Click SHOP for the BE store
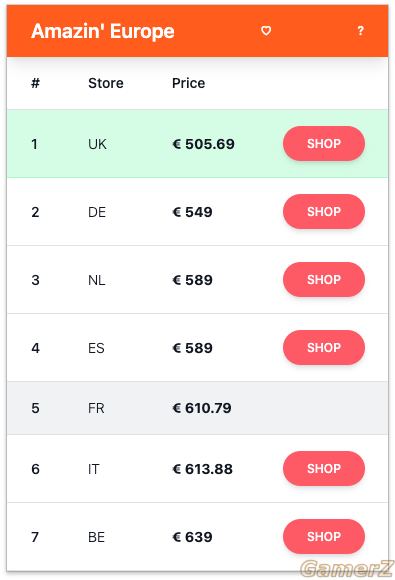The image size is (395, 580). pyautogui.click(x=324, y=537)
